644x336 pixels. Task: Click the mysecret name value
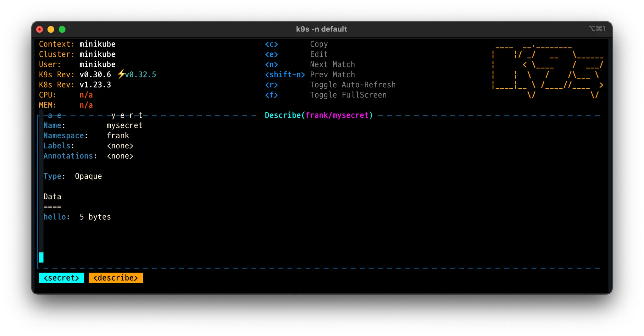click(x=125, y=126)
